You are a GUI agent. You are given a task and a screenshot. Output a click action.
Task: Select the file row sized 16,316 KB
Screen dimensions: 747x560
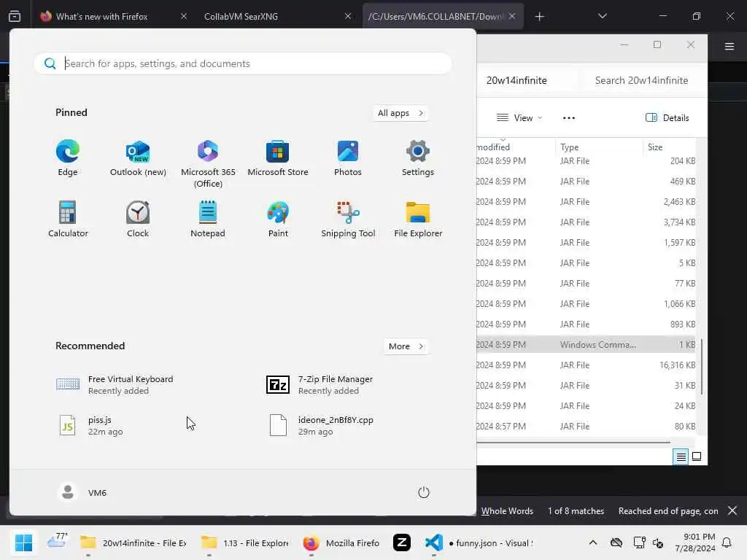587,365
